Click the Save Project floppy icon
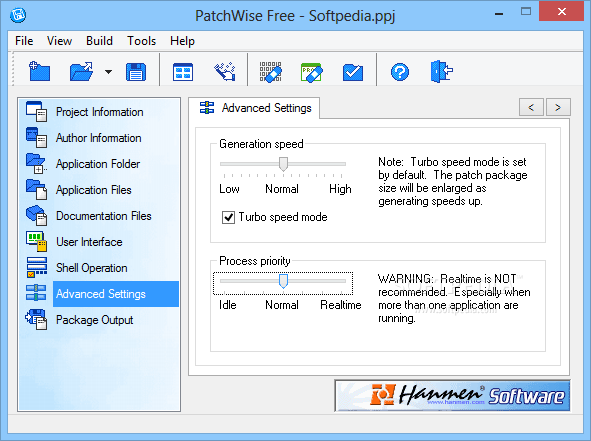 point(136,72)
